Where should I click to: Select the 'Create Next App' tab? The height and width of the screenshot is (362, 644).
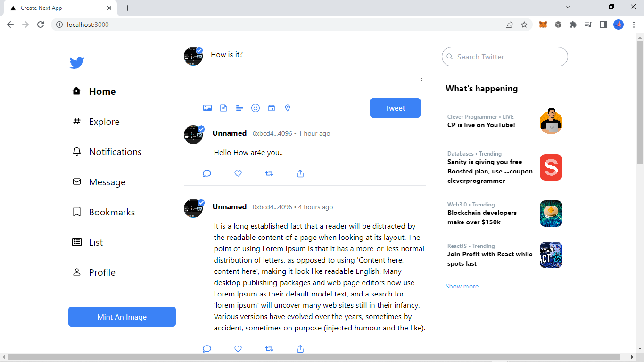coord(60,8)
